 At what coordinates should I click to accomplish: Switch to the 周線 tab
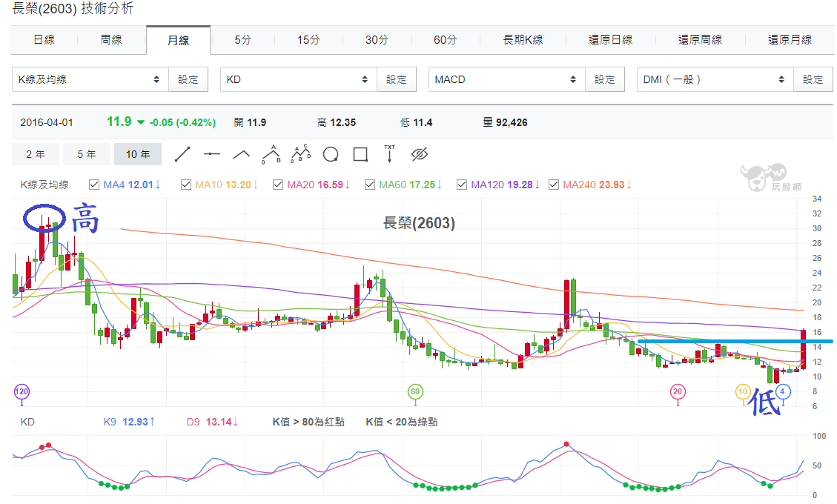click(x=111, y=40)
